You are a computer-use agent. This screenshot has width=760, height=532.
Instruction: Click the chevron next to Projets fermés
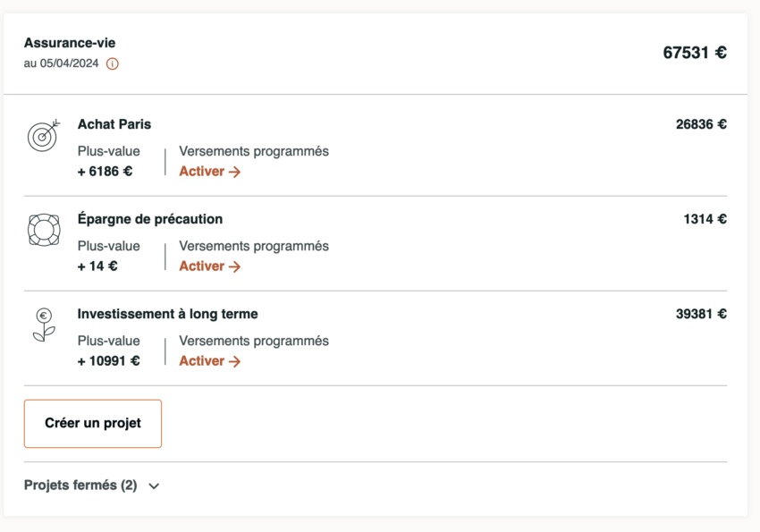tap(152, 486)
